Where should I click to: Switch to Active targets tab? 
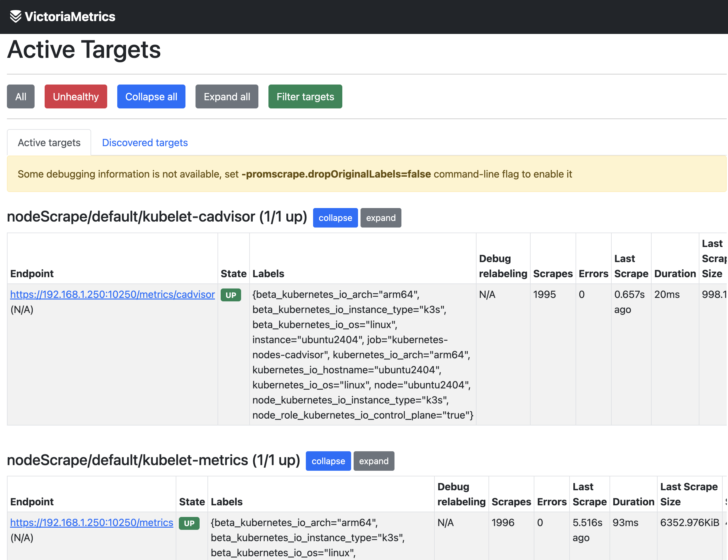click(49, 143)
